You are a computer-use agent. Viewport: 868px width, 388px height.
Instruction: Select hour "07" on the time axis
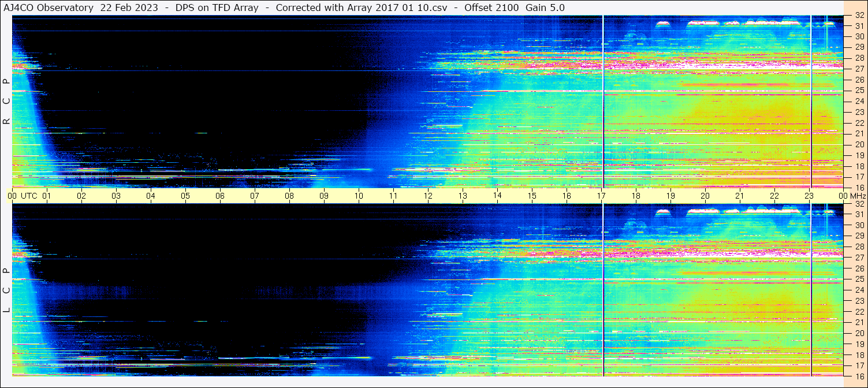255,196
